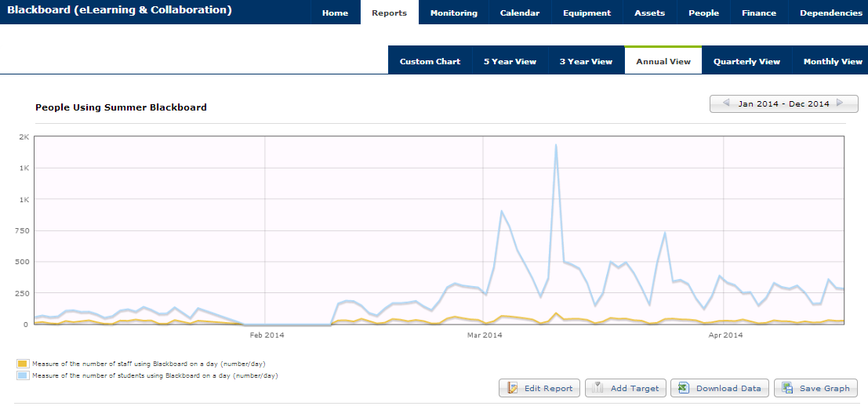Switch to 3 Year View

coord(586,61)
